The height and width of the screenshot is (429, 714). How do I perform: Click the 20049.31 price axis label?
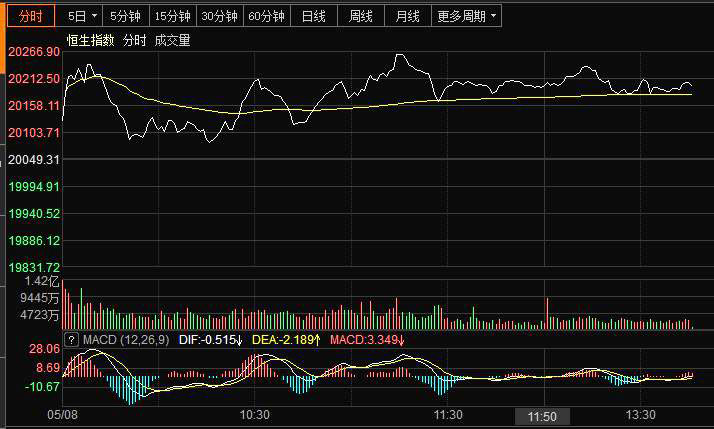point(34,160)
